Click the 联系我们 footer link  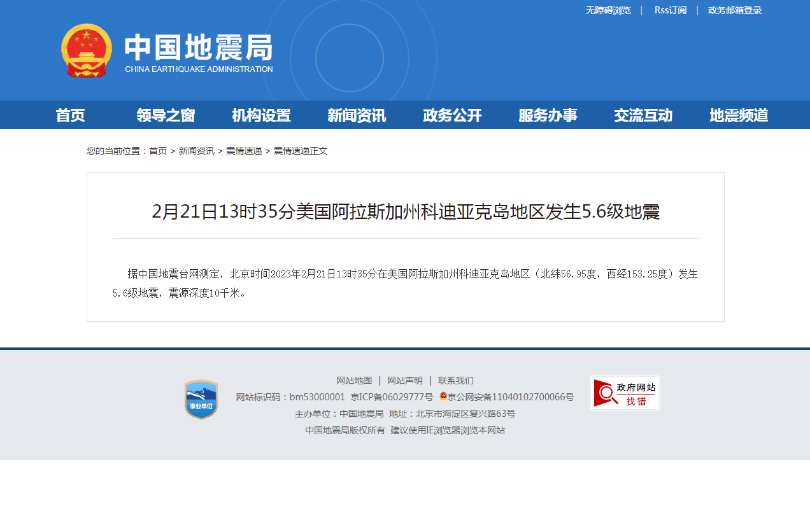(x=455, y=381)
